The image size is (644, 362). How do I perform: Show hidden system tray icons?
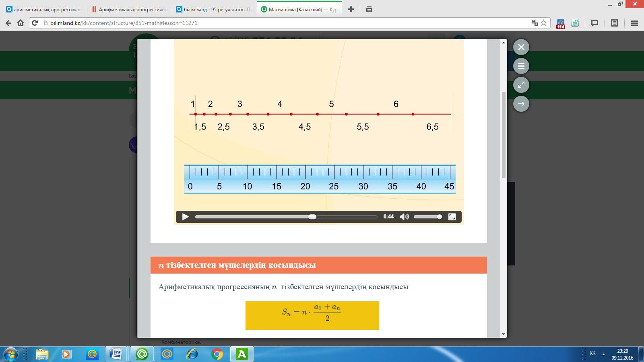603,354
